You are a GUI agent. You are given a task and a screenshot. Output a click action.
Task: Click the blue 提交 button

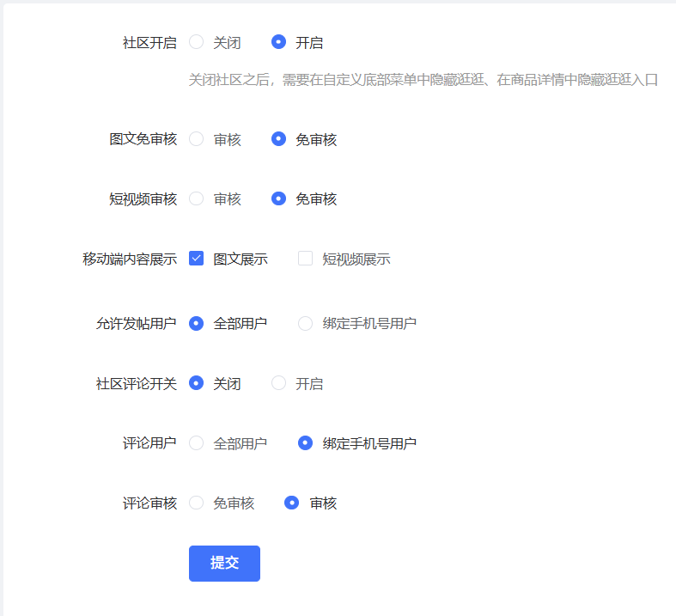[x=224, y=563]
